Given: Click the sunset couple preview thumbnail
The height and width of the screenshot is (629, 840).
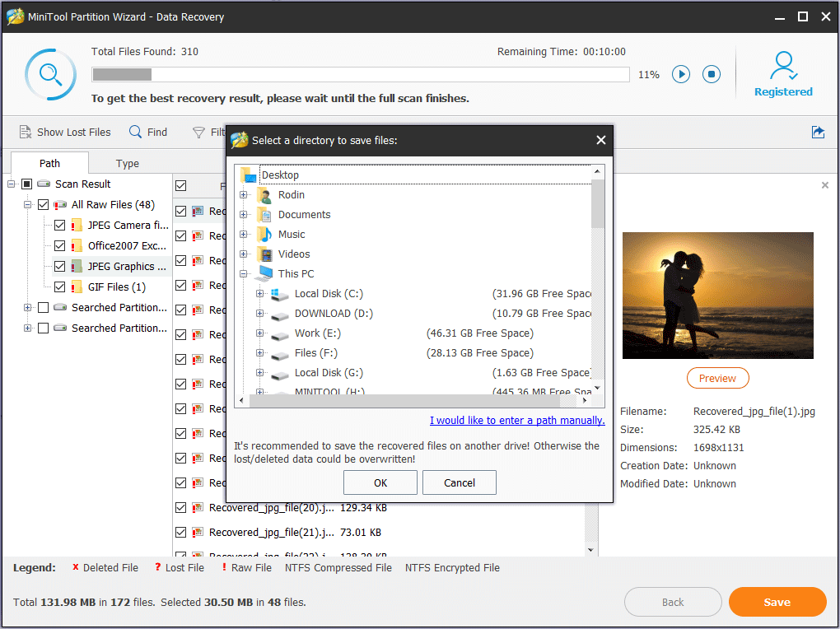Looking at the screenshot, I should [718, 296].
